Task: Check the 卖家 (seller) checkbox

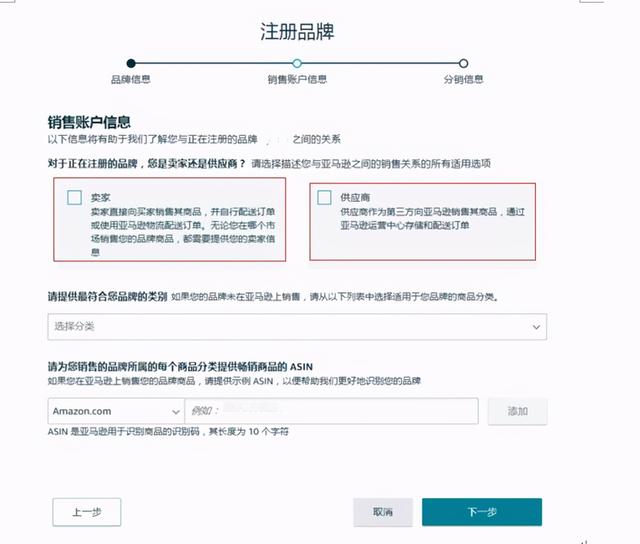Action: click(x=74, y=198)
